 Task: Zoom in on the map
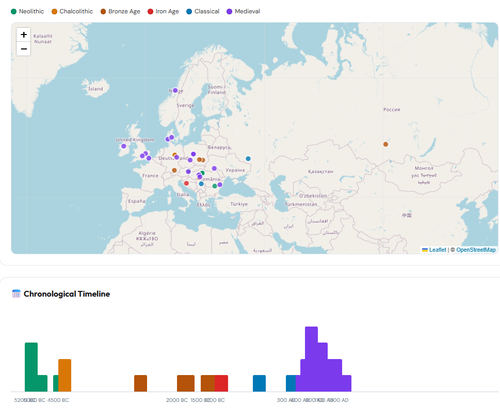click(x=24, y=35)
